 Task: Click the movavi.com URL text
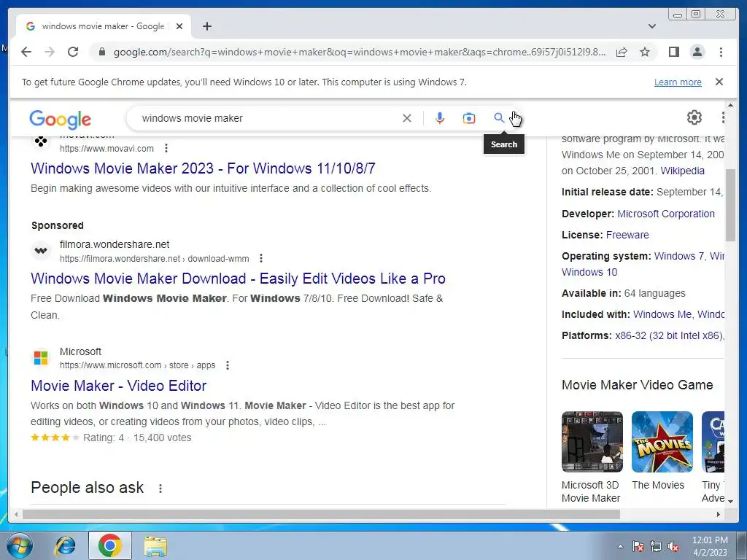pyautogui.click(x=107, y=149)
